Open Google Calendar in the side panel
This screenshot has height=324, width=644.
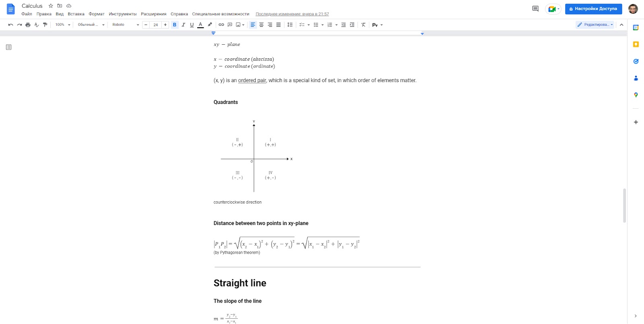[636, 28]
